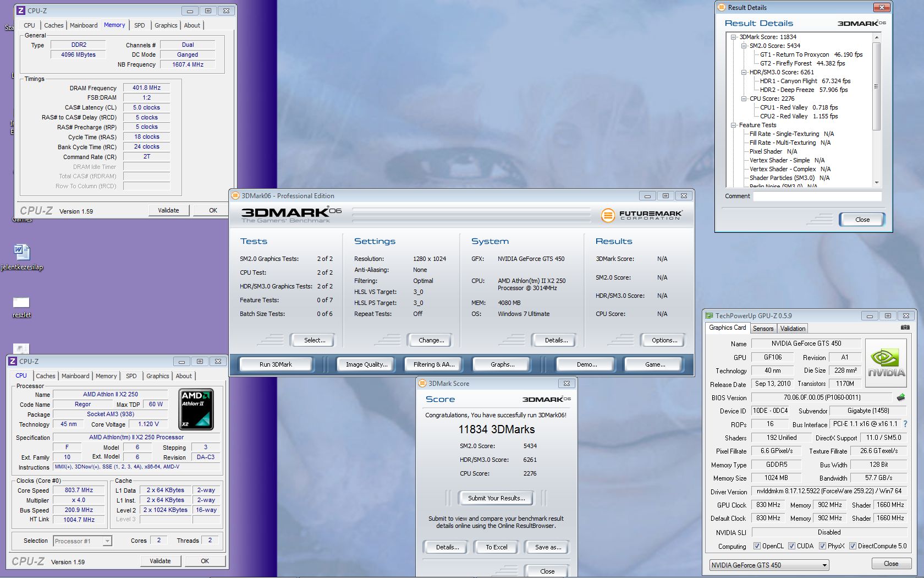Screen dimensions: 924x578
Task: Export the score with To Excel
Action: coord(496,547)
